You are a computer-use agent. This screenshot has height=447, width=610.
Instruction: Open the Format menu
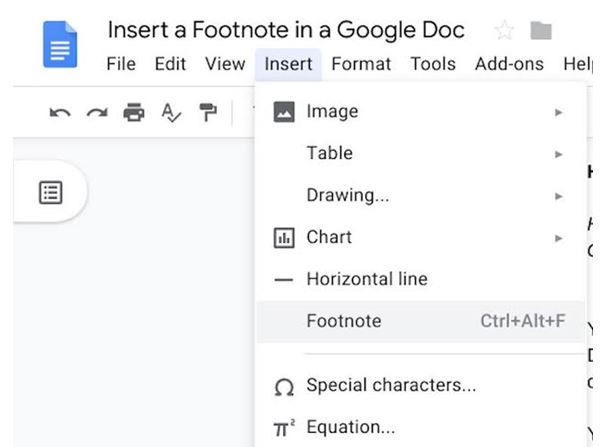(x=361, y=64)
